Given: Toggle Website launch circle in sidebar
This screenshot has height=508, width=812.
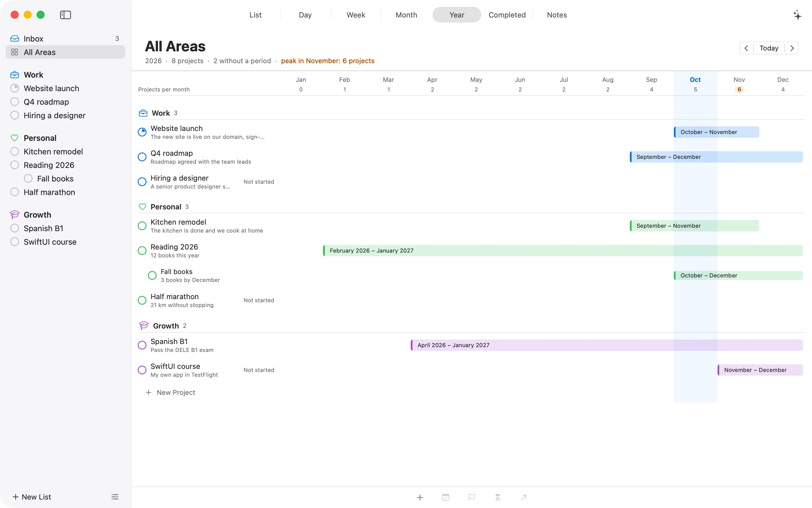Looking at the screenshot, I should (x=14, y=88).
